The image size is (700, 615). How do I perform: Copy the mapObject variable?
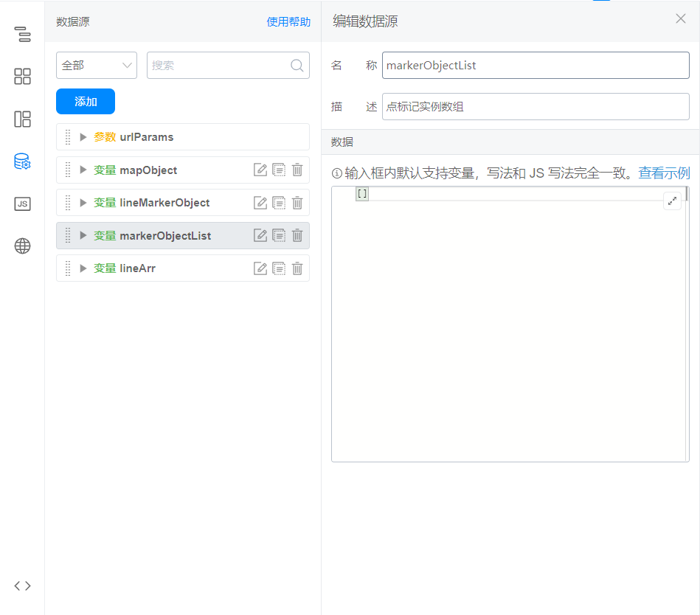click(x=279, y=170)
